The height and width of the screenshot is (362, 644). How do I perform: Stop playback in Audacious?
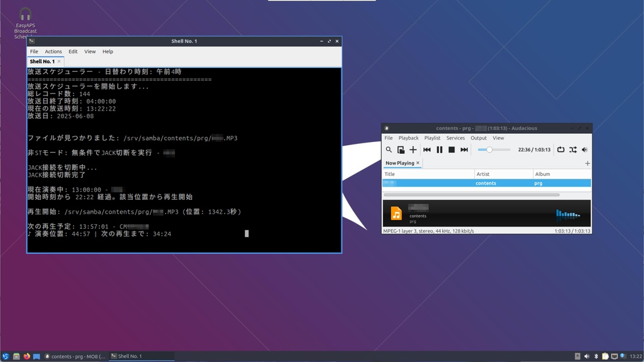click(452, 150)
